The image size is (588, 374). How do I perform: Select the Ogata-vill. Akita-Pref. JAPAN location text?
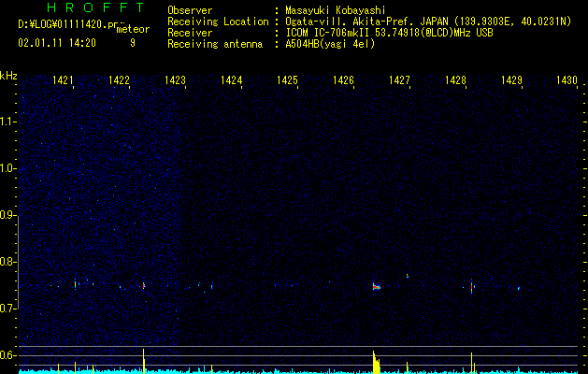point(428,22)
